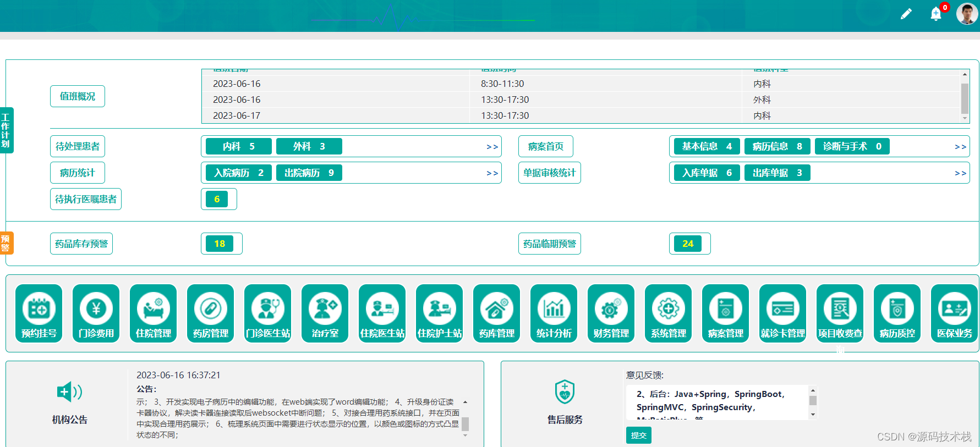Submit feedback with the 提交 button
Viewport: 980px width, 447px height.
[x=639, y=435]
